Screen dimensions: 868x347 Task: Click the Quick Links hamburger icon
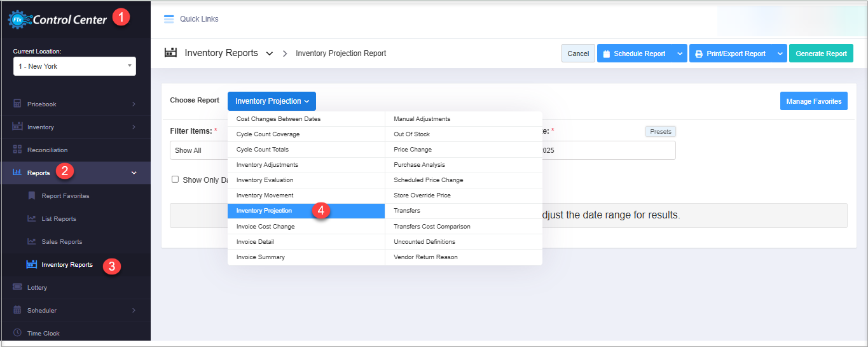tap(169, 19)
